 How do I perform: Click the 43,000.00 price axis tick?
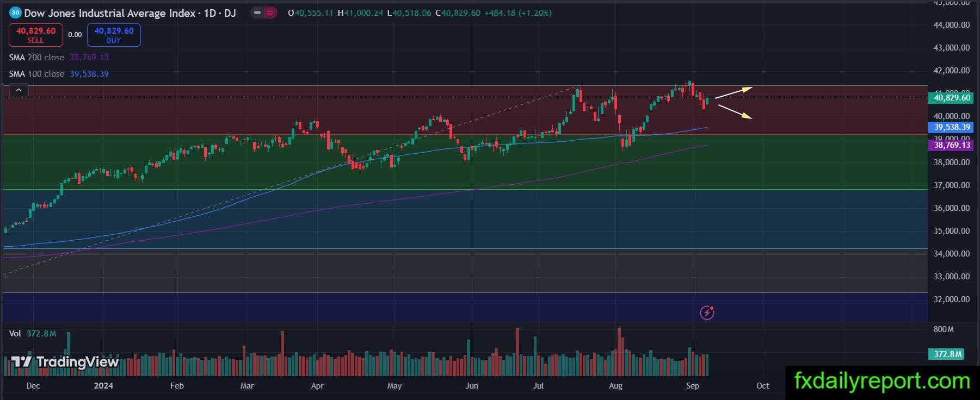click(952, 48)
